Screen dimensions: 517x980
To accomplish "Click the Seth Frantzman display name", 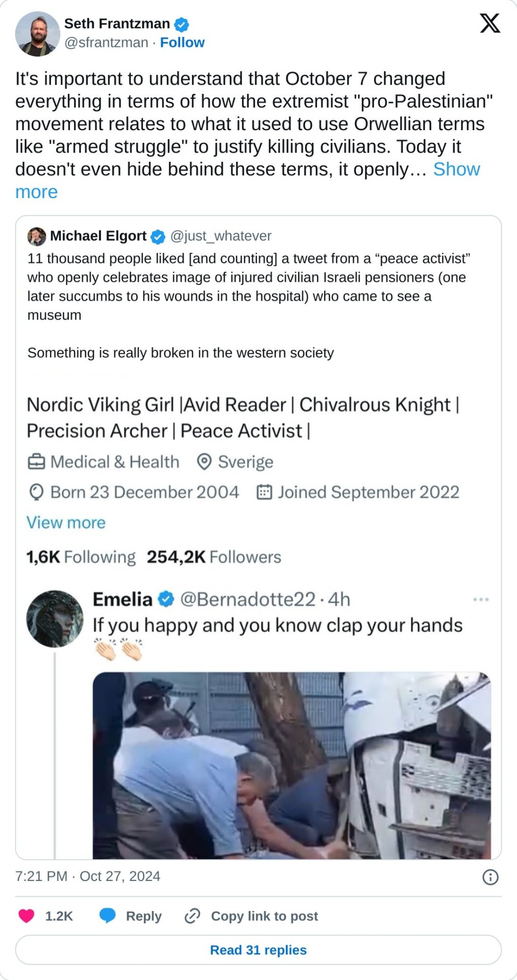I will click(x=117, y=23).
